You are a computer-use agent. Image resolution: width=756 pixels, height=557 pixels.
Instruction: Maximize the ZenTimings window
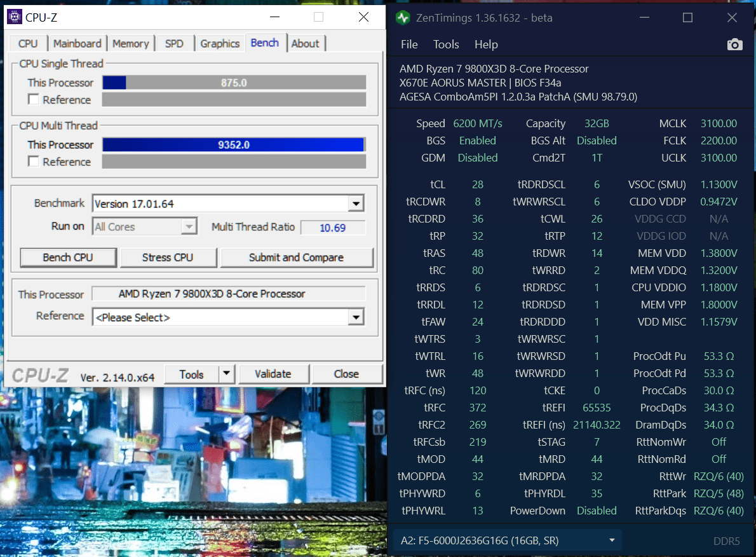coord(687,18)
